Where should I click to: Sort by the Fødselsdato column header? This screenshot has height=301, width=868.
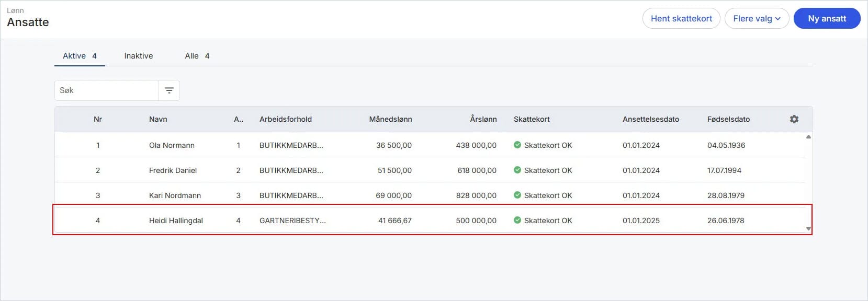[728, 119]
